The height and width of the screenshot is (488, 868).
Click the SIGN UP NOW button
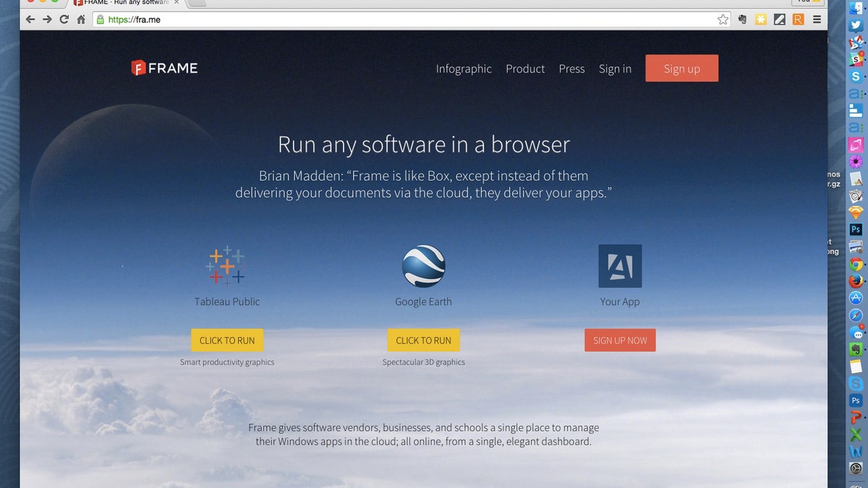[620, 340]
